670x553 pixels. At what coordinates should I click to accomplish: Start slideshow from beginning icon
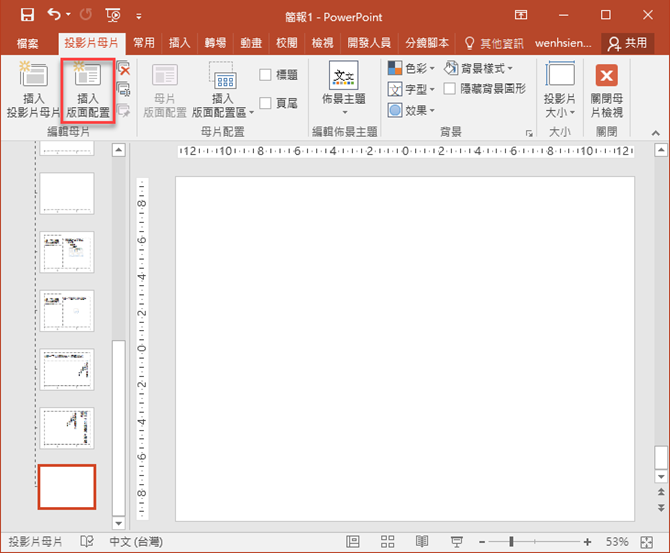click(x=113, y=15)
